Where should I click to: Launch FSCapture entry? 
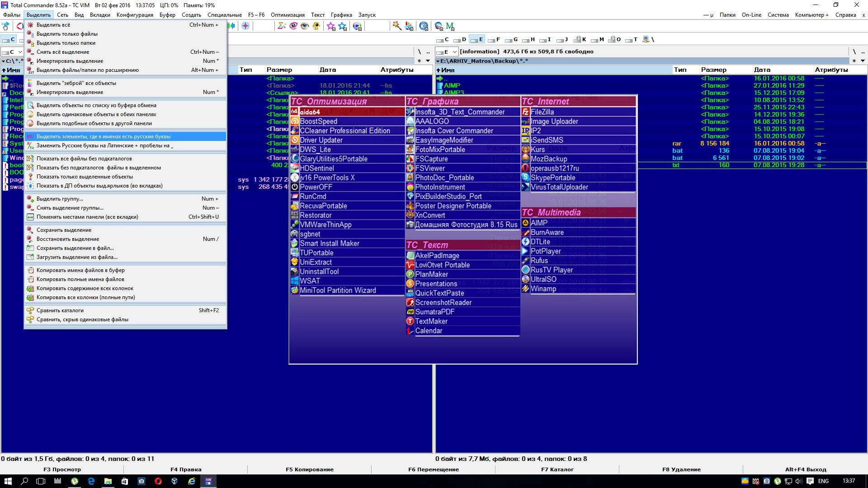[462, 159]
